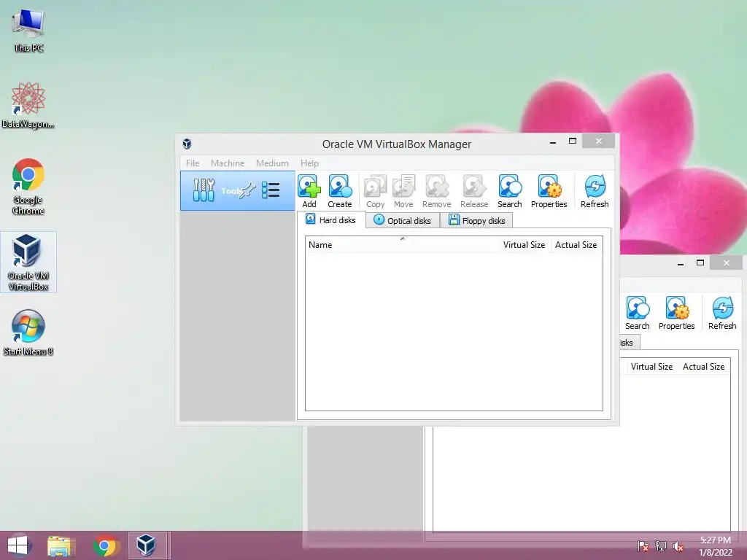Screen dimensions: 747x560
Task: Switch to the Hard disks tab
Action: tap(331, 220)
